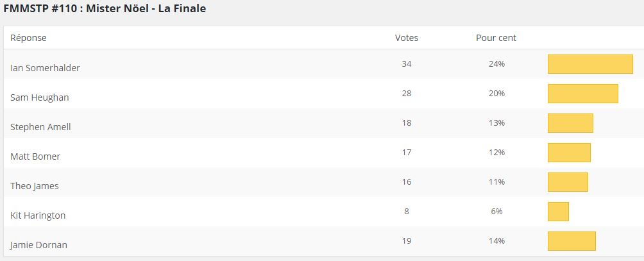Click Kit Harington's 6% short bar
Image resolution: width=644 pixels, height=261 pixels.
[558, 212]
